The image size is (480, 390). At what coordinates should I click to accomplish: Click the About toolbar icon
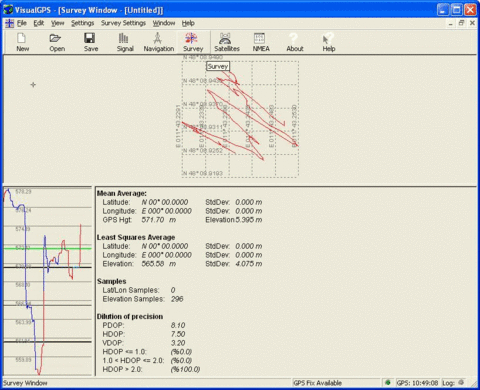[295, 42]
